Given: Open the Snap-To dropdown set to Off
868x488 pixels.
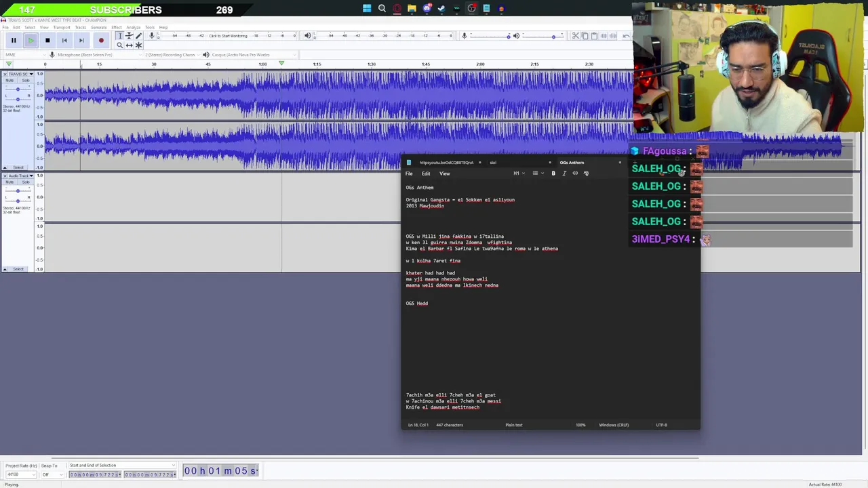Looking at the screenshot, I should click(x=51, y=474).
